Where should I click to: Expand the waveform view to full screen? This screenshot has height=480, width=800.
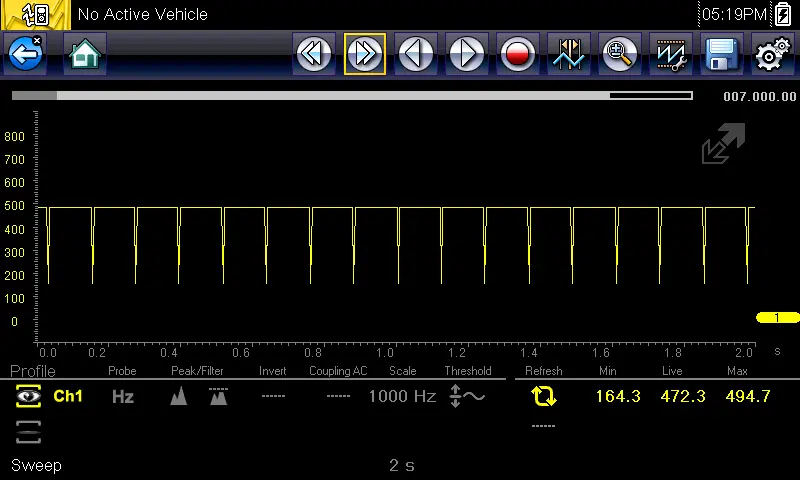pos(723,145)
